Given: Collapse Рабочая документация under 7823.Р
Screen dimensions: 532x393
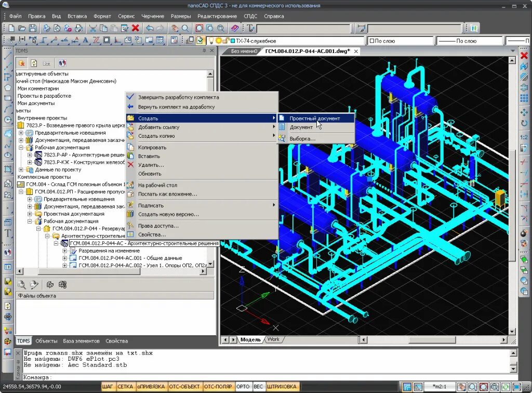Looking at the screenshot, I should pos(21,148).
